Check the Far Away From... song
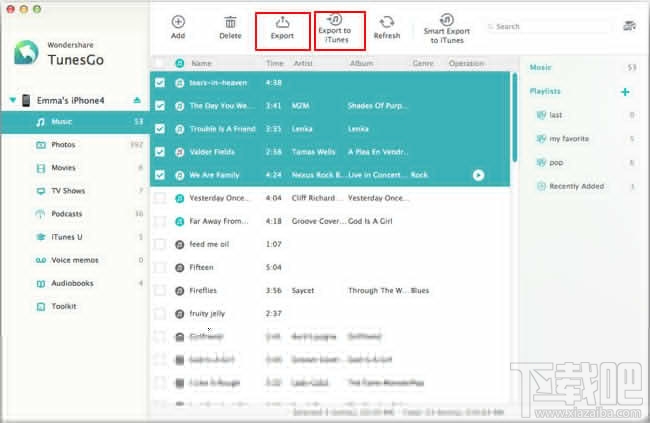Screen dimensions: 650x423 [x=160, y=221]
